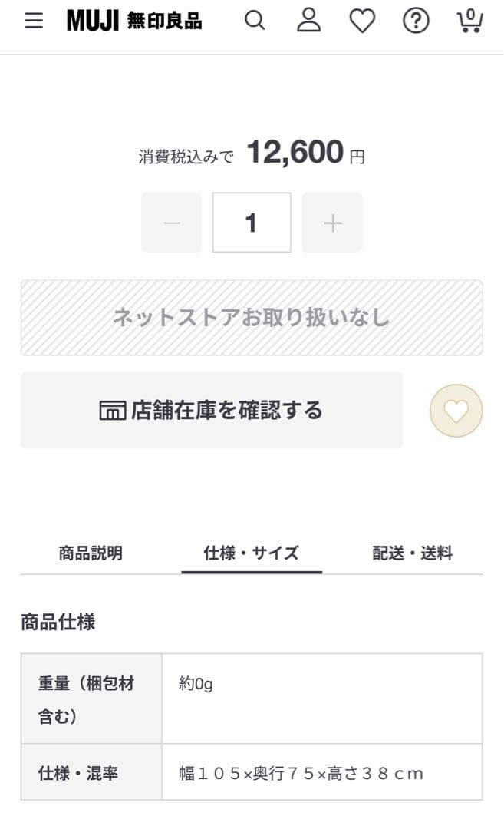Expand the site menu via hamburger icon

point(31,21)
